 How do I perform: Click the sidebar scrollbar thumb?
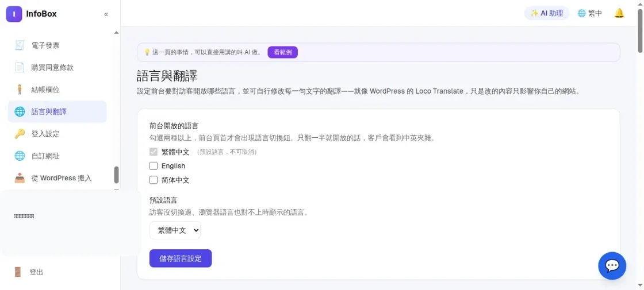tap(116, 175)
